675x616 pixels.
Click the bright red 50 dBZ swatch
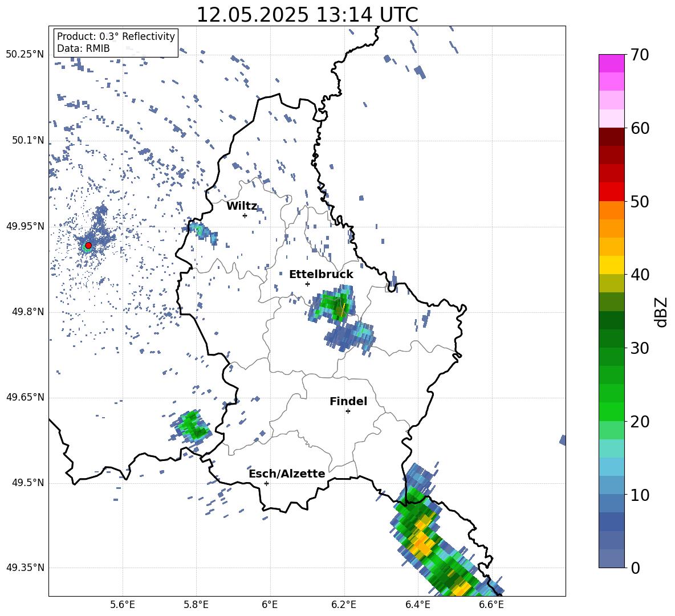click(611, 192)
